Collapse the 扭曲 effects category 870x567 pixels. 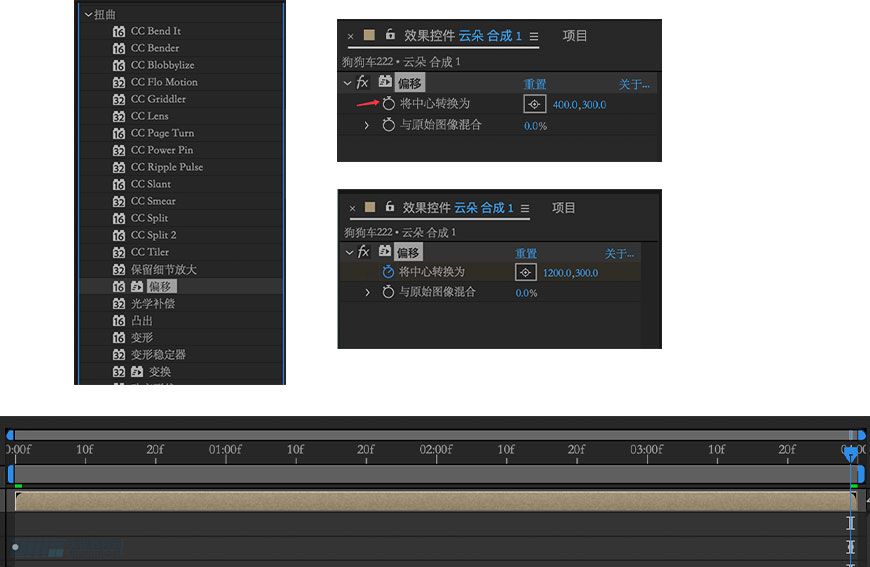88,15
